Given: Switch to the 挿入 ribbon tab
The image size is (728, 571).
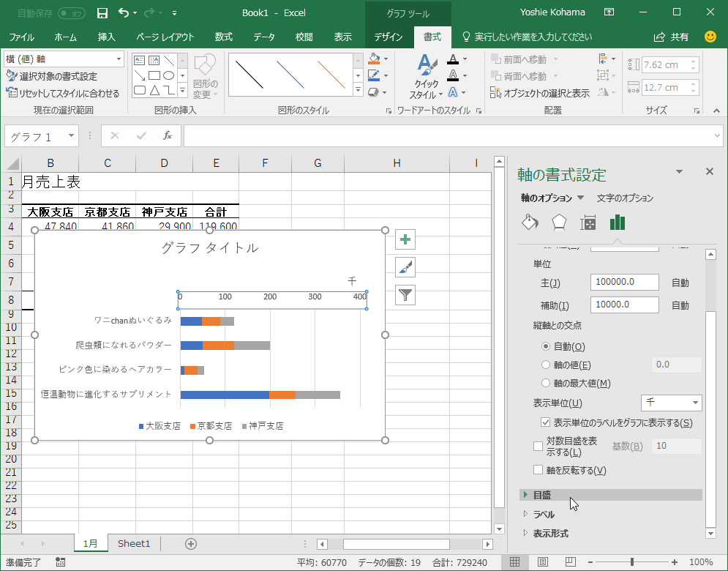Looking at the screenshot, I should coord(106,37).
